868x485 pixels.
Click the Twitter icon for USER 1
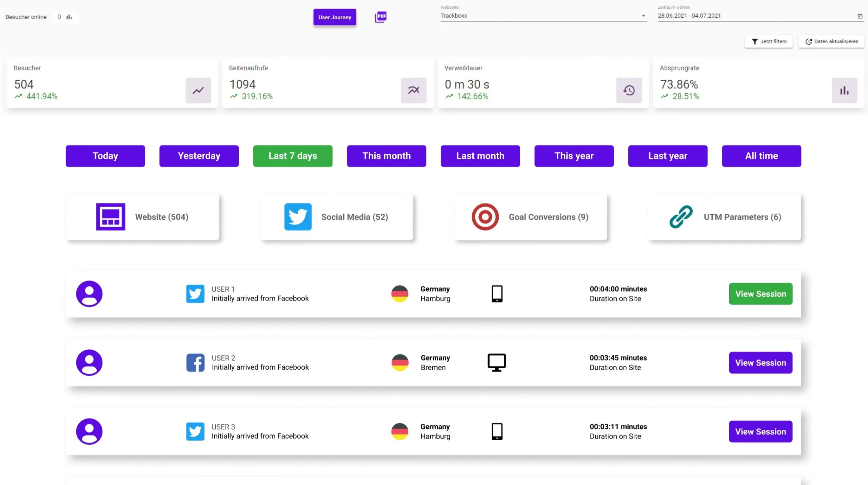195,294
